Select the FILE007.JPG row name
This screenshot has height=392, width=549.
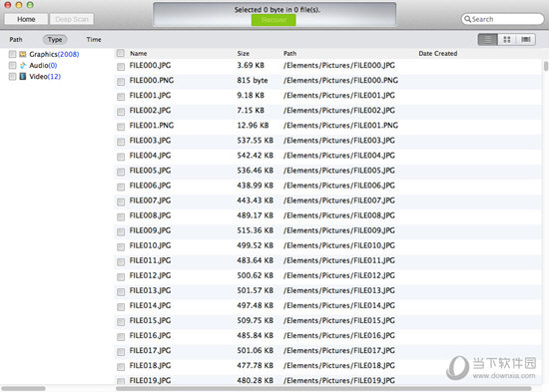150,200
